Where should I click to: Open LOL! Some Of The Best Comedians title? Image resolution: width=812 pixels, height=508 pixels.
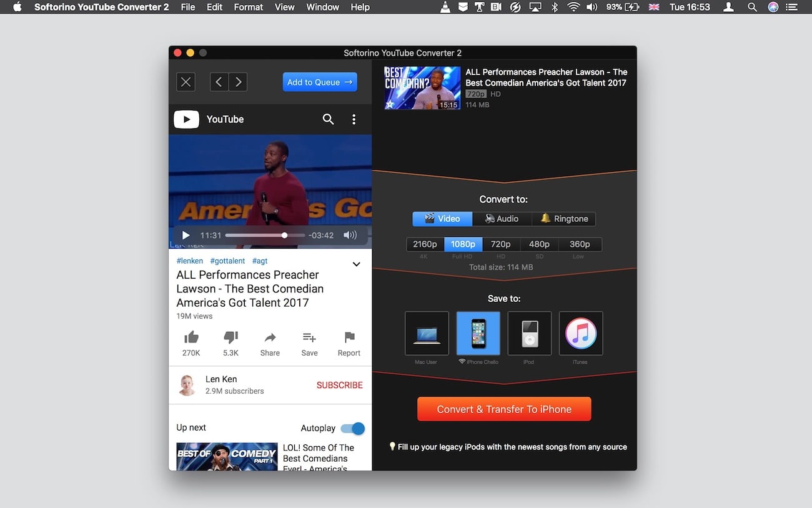click(x=319, y=458)
